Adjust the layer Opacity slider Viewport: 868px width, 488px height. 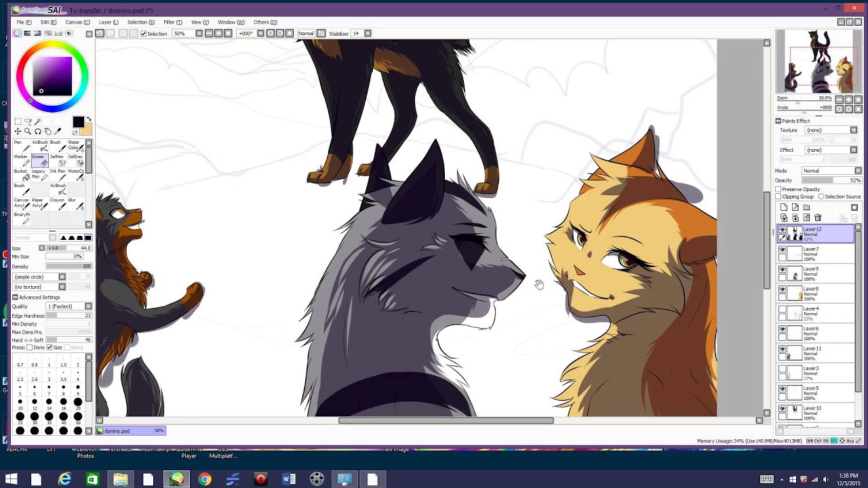point(831,180)
